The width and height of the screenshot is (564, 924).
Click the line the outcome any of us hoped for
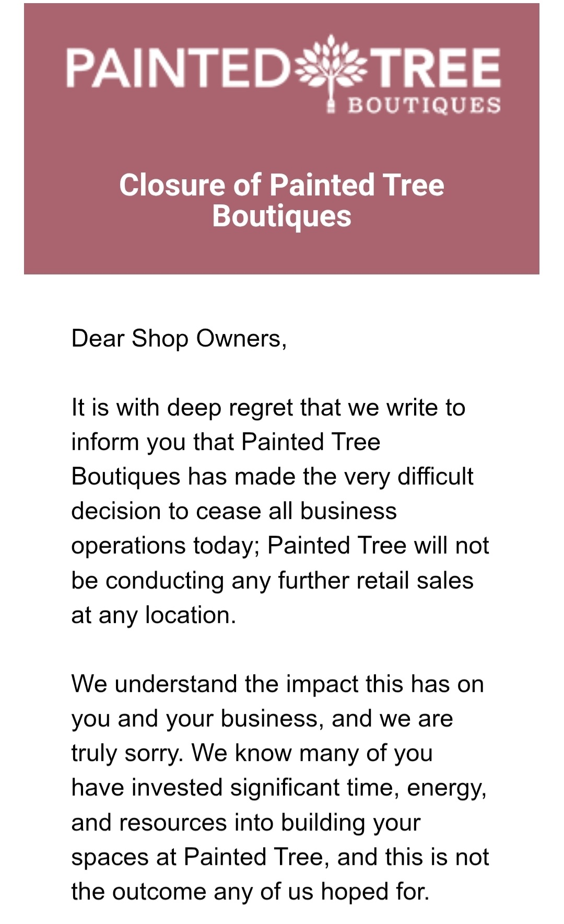(x=251, y=892)
